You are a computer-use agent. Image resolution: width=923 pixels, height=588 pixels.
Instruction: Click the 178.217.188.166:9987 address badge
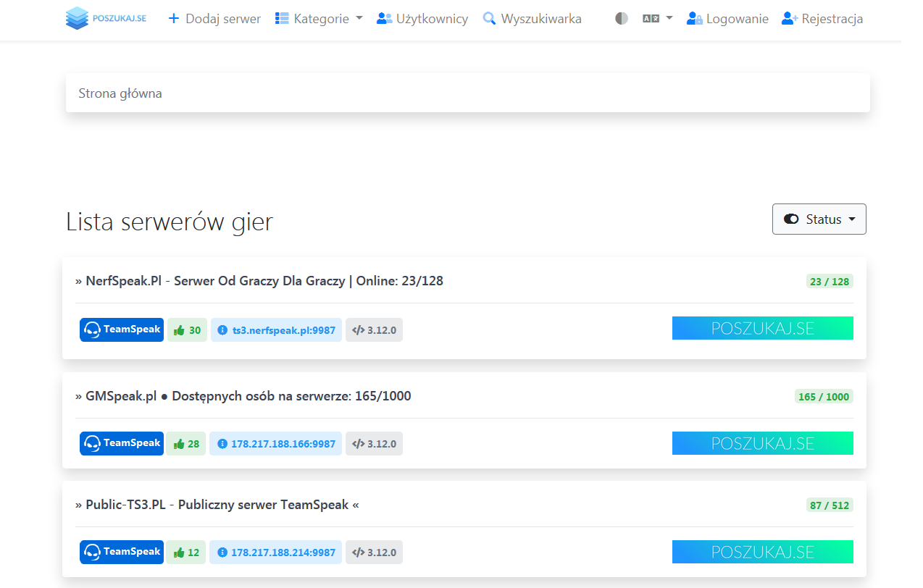pyautogui.click(x=275, y=444)
